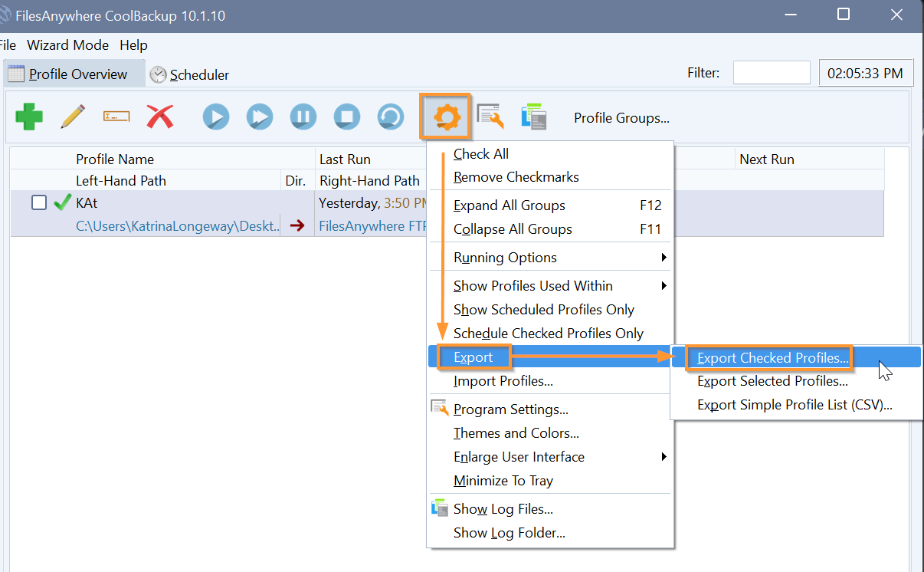924x572 pixels.
Task: Click the pencil edit profile icon
Action: pyautogui.click(x=72, y=117)
